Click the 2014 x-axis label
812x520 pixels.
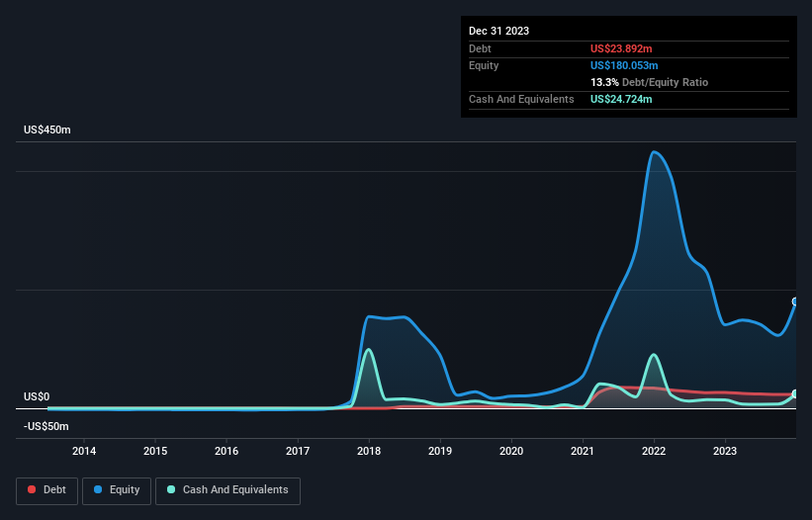pyautogui.click(x=84, y=451)
